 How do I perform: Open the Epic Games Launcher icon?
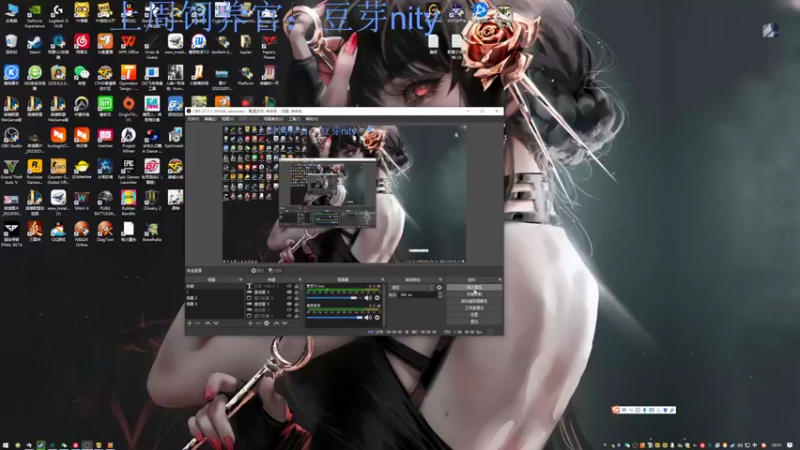click(x=128, y=171)
